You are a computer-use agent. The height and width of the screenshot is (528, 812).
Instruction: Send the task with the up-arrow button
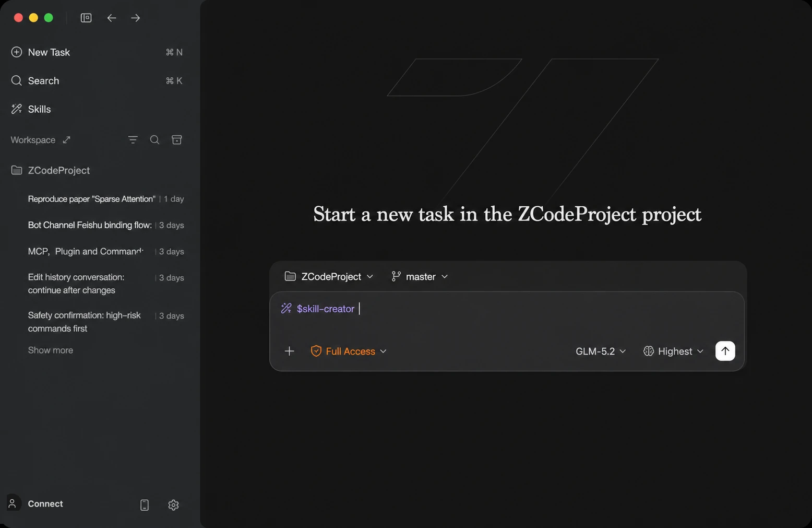[x=725, y=351]
